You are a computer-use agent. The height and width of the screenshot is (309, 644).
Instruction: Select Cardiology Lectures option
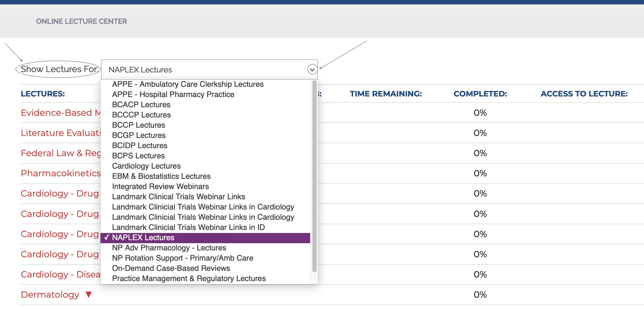click(205, 166)
